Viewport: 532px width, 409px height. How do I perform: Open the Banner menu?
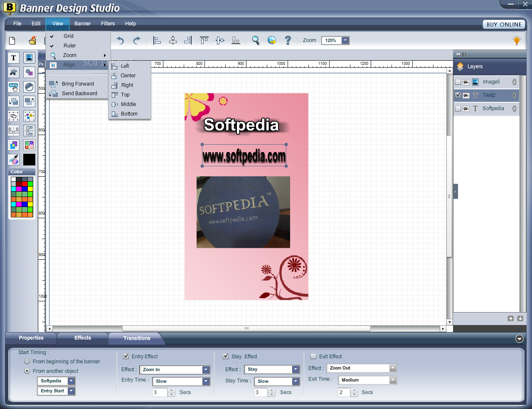coord(82,23)
